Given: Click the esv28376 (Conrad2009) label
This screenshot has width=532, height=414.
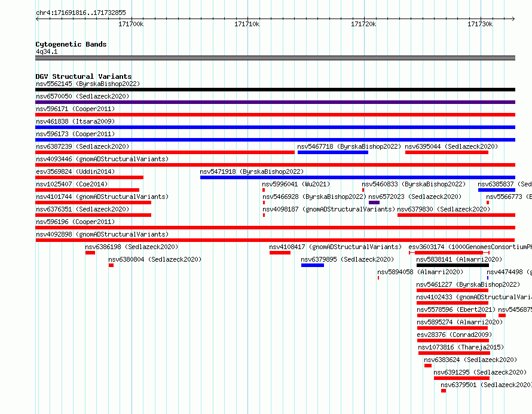Looking at the screenshot, I should tap(454, 335).
